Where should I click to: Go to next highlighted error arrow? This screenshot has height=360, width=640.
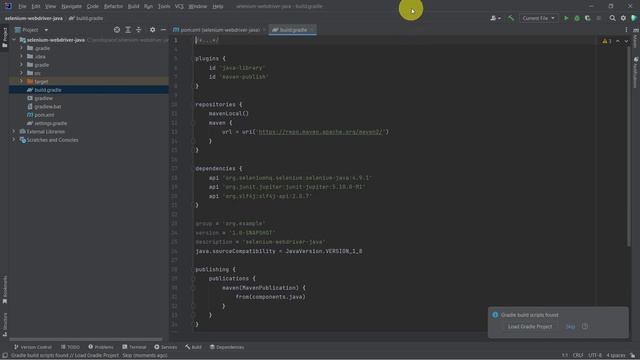(626, 41)
